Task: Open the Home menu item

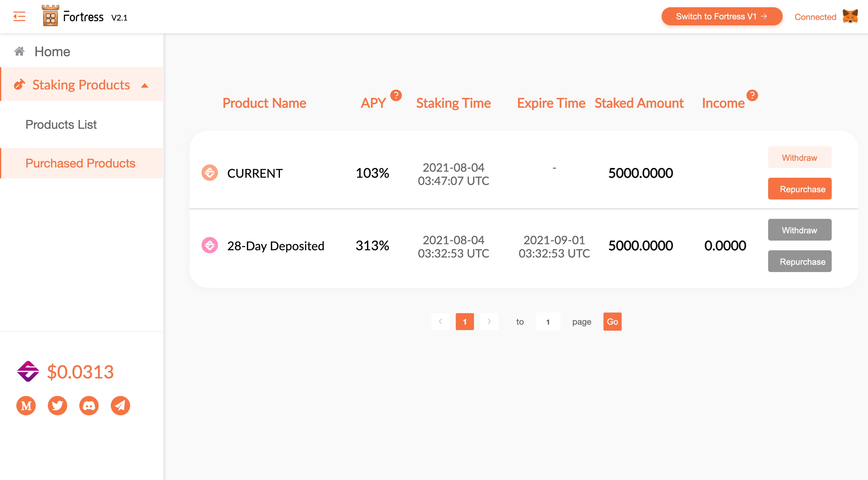Action: coord(52,51)
